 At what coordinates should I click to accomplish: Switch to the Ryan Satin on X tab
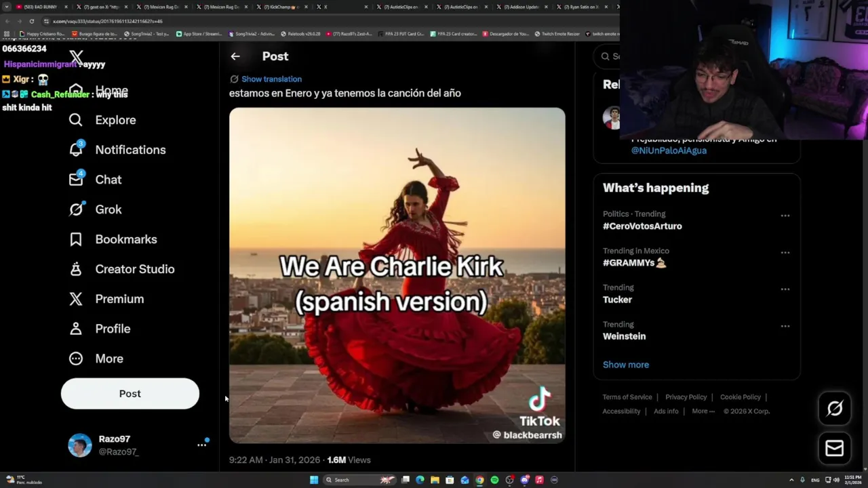coord(583,7)
